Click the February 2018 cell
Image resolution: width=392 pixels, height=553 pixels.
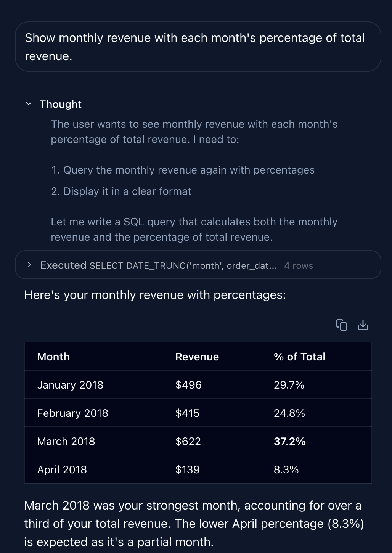72,413
